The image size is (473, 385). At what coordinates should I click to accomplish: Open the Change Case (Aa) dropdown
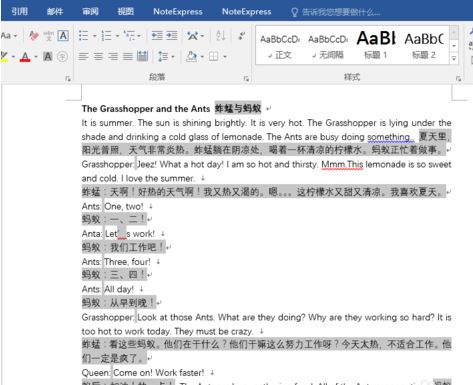click(9, 35)
